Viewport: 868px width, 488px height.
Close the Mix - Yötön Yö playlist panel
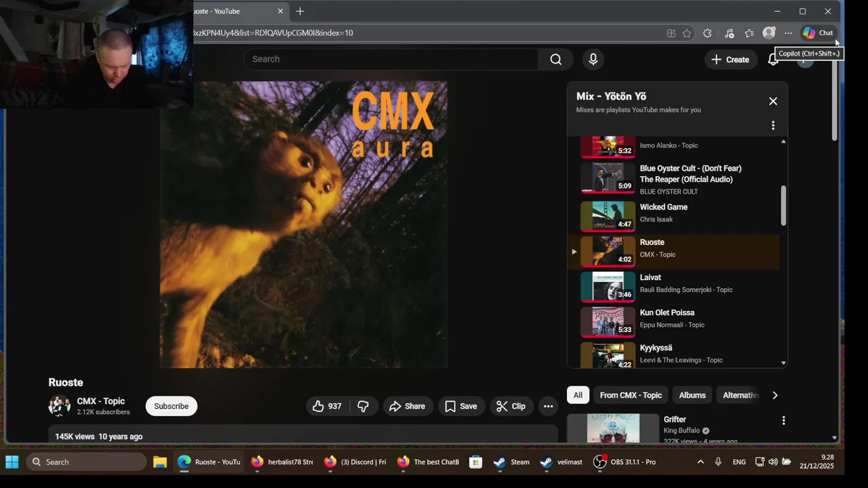[773, 101]
